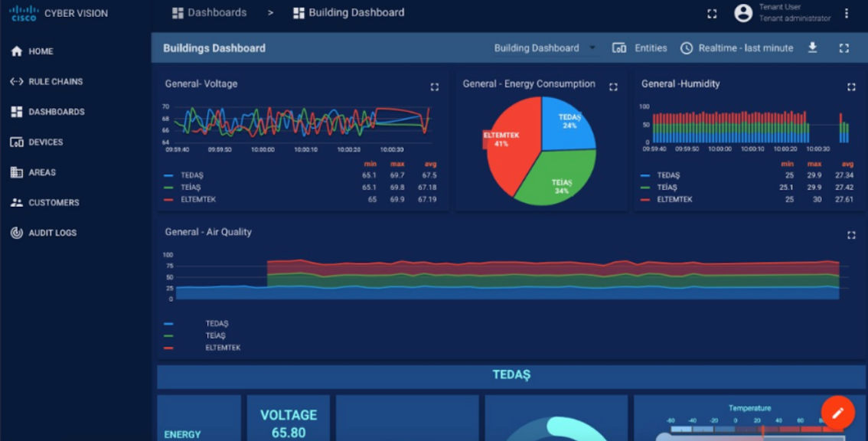868x441 pixels.
Task: Toggle fullscreen icon in top header bar
Action: pyautogui.click(x=712, y=13)
